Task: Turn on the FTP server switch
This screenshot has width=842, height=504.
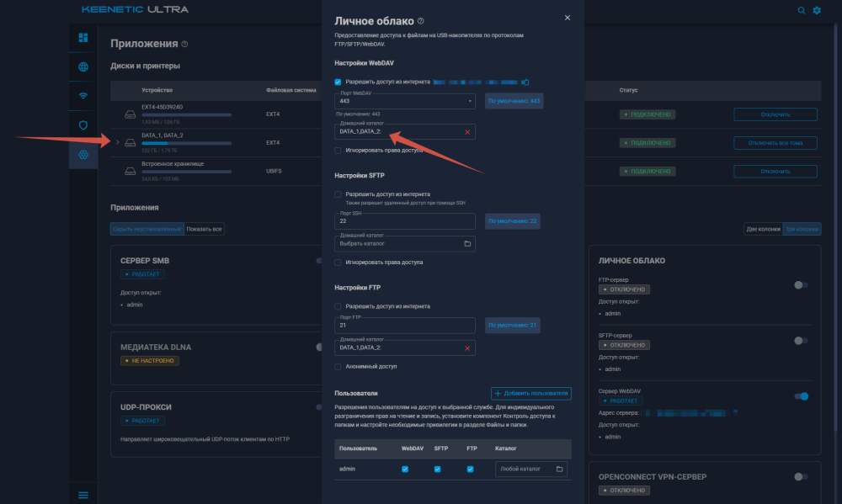Action: click(x=801, y=285)
